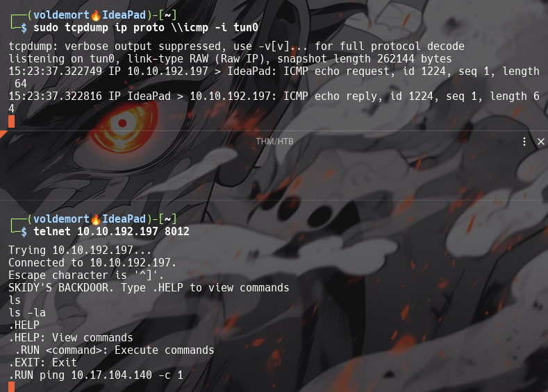This screenshot has width=548, height=392.
Task: Open the three-dot pane options menu
Action: [x=524, y=142]
